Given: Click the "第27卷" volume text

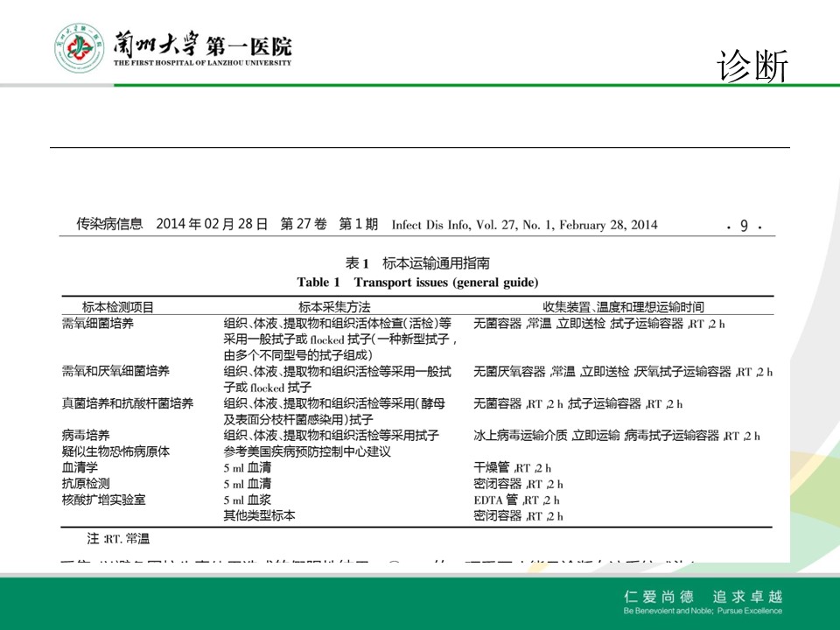Looking at the screenshot, I should (304, 224).
